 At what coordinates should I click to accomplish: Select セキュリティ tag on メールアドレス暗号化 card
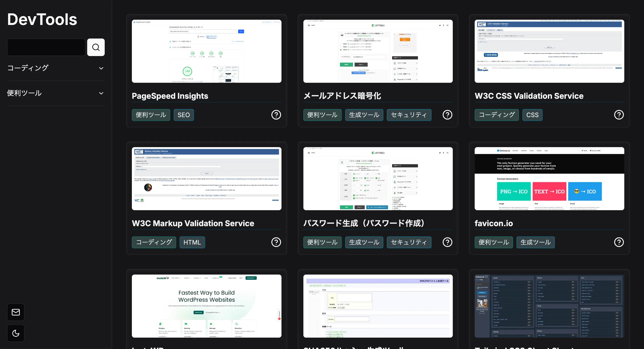click(409, 115)
